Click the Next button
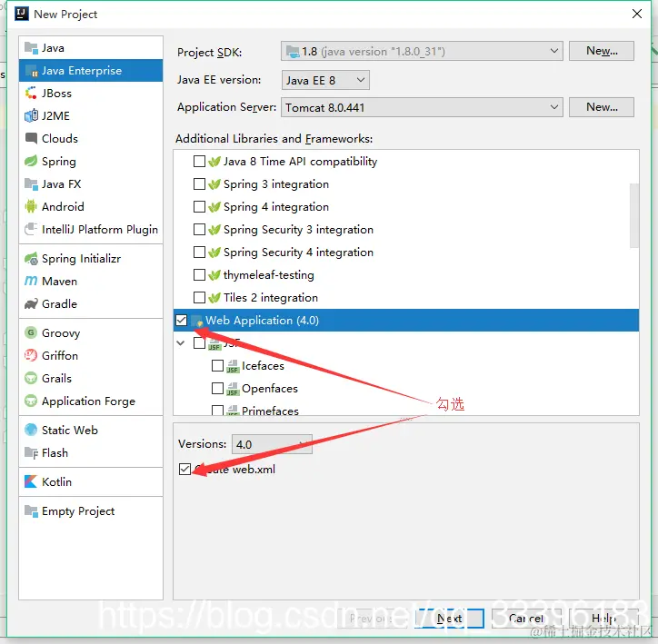 pos(449,619)
